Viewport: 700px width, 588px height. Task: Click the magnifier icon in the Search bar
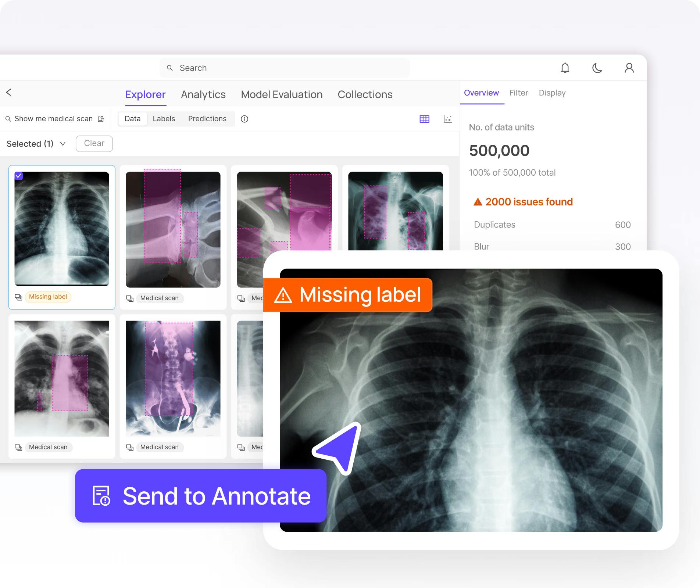pos(170,68)
